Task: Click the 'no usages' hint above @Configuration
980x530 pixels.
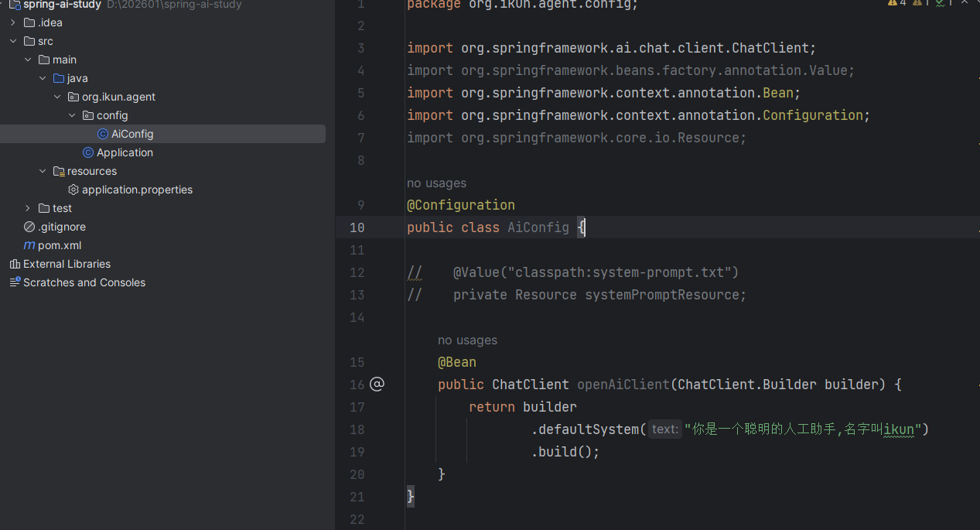Action: point(436,183)
